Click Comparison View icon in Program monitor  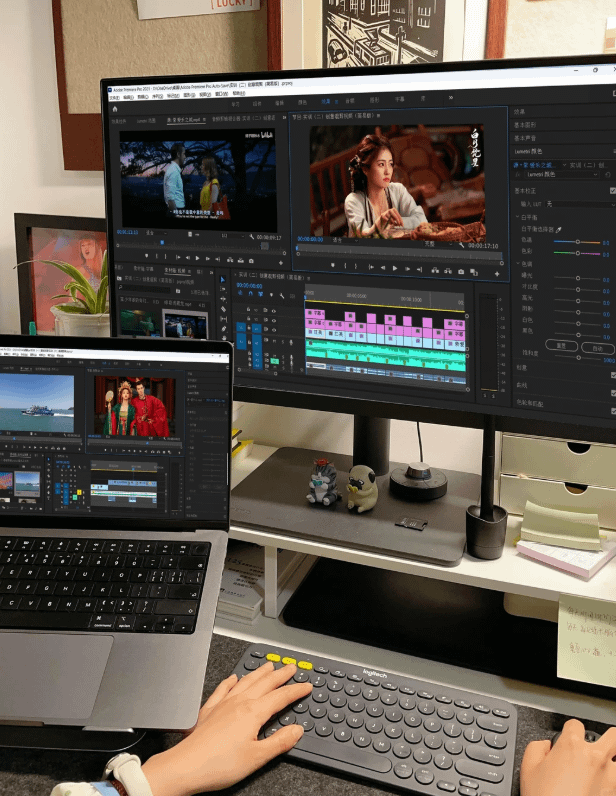pos(474,272)
